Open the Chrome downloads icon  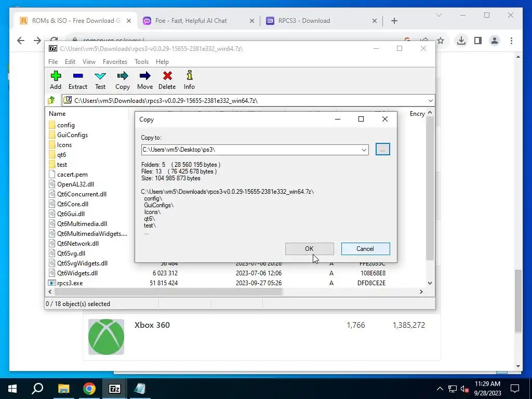[461, 41]
